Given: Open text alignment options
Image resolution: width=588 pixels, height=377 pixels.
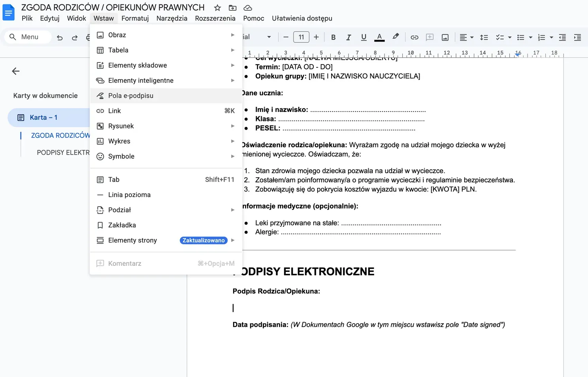Looking at the screenshot, I should point(467,37).
